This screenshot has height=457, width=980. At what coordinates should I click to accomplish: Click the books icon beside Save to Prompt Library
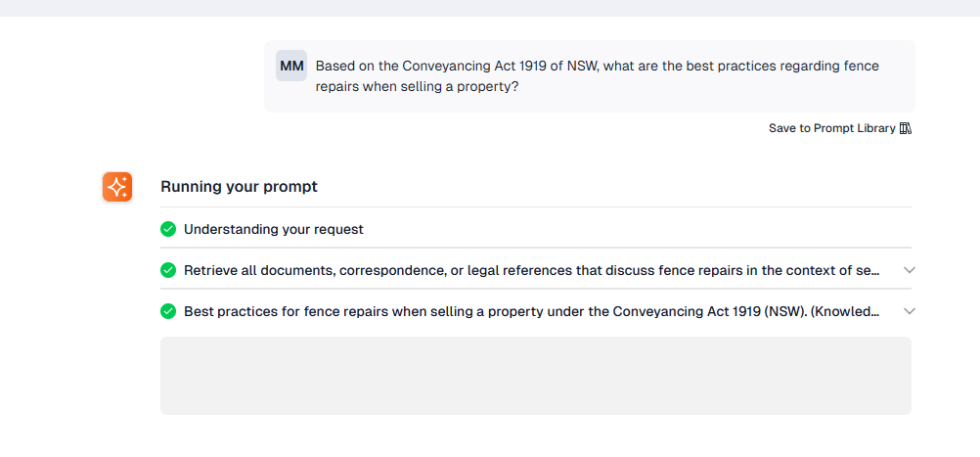(x=906, y=128)
